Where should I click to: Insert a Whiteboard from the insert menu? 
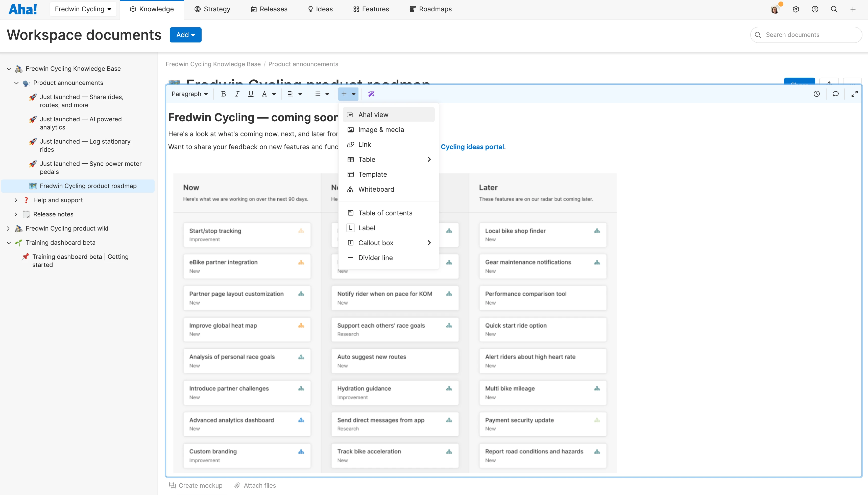tap(376, 189)
